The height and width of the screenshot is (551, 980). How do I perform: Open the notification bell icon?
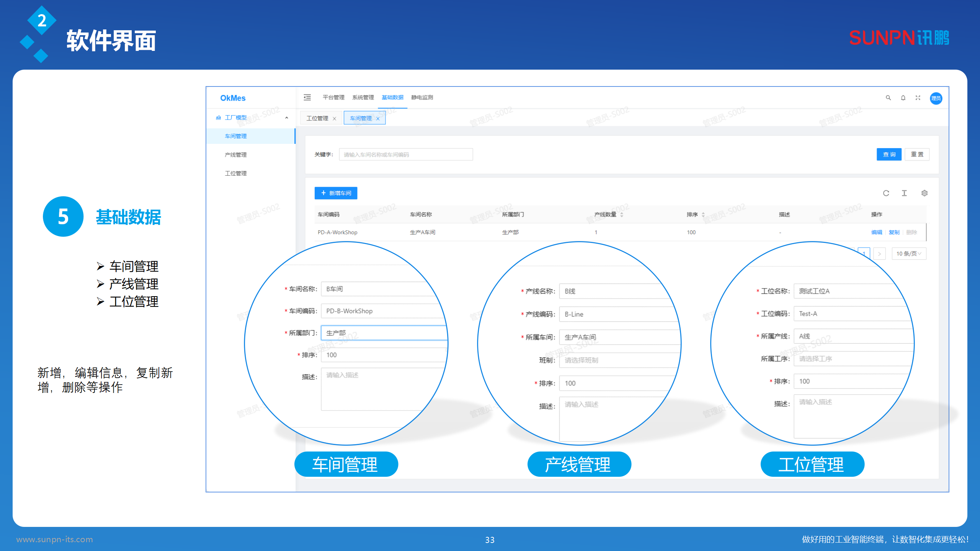coord(903,98)
